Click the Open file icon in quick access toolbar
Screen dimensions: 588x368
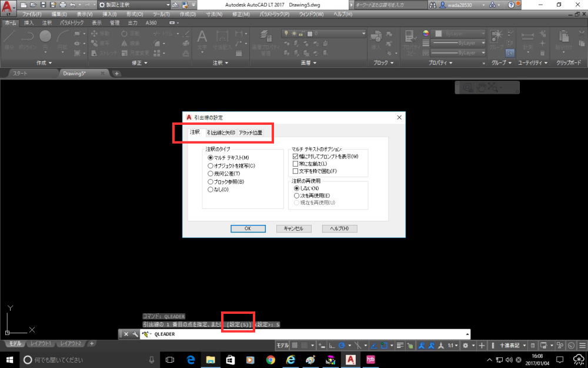pyautogui.click(x=33, y=5)
